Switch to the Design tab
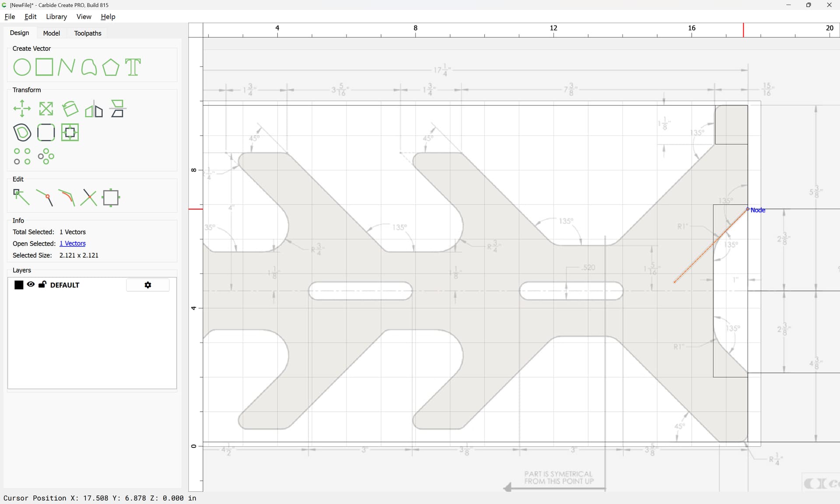The height and width of the screenshot is (504, 840). click(20, 33)
